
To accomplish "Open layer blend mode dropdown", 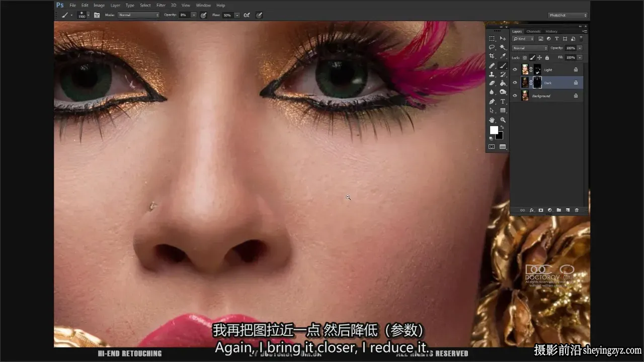I will click(x=529, y=48).
